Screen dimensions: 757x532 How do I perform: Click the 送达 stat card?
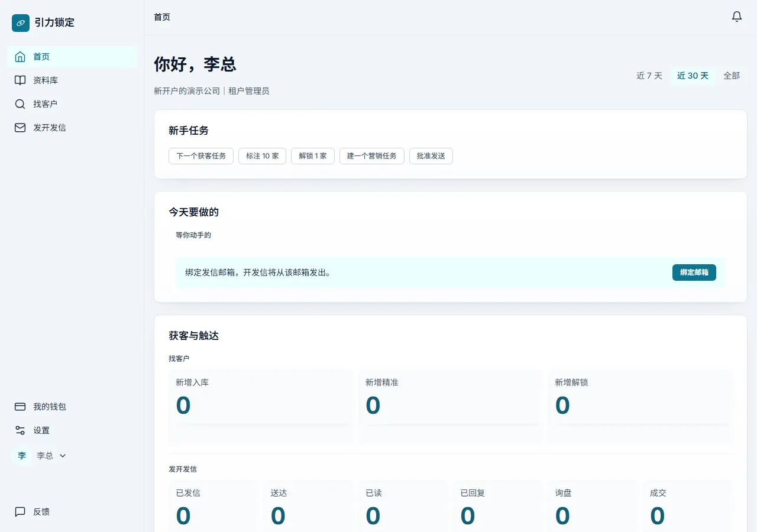point(308,506)
